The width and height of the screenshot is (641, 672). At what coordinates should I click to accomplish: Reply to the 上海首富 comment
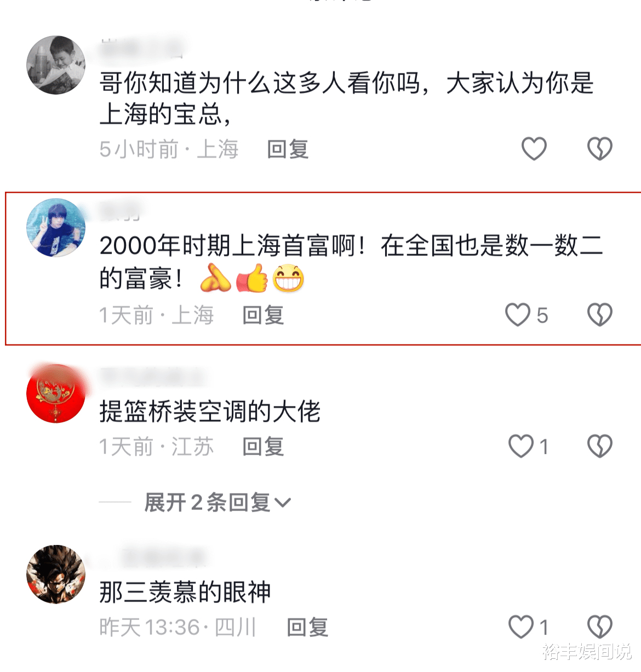tap(263, 315)
